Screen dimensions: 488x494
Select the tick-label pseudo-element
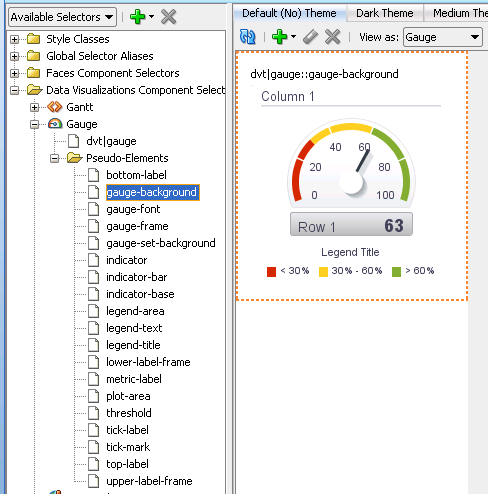(127, 430)
